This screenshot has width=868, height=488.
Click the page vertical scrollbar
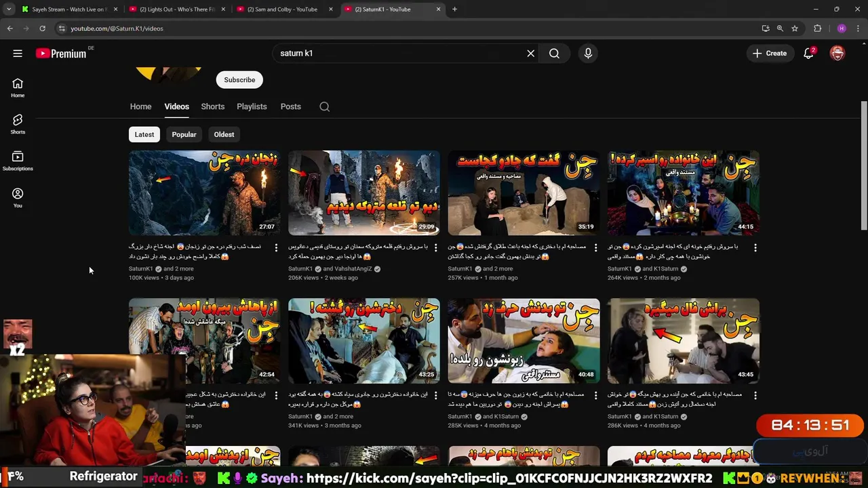click(x=864, y=166)
